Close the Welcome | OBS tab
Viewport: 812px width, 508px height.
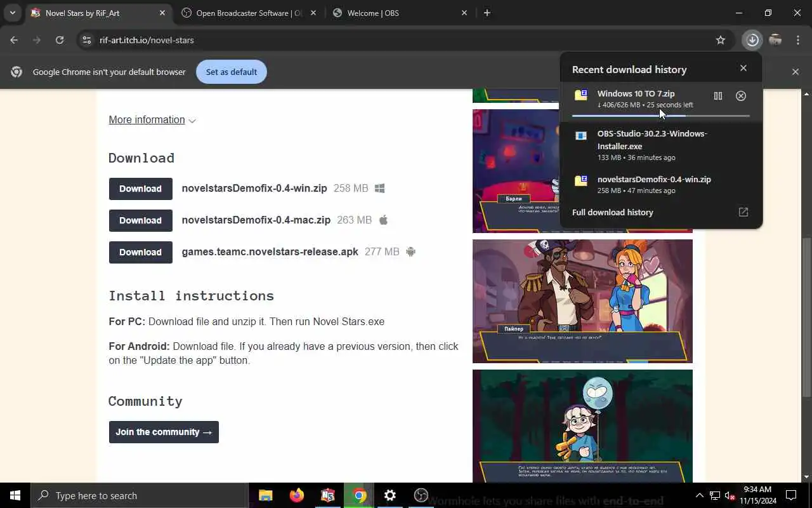tap(464, 13)
